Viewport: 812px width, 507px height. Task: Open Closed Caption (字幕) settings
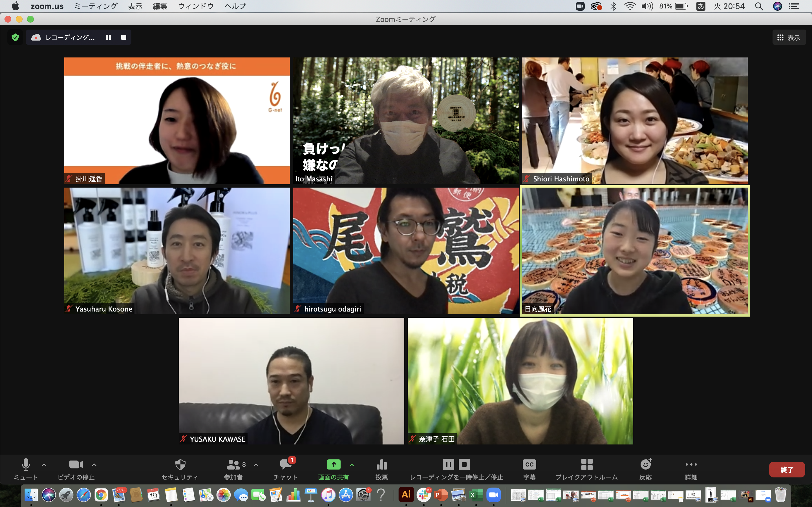[529, 465]
